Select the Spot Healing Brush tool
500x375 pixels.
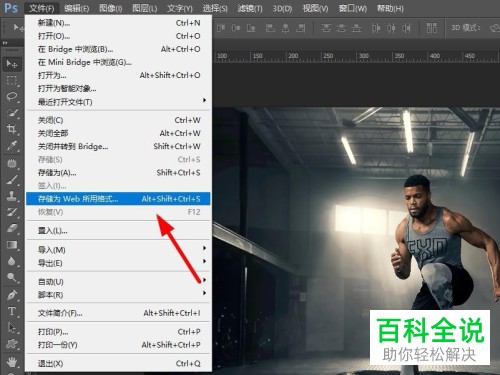click(12, 164)
